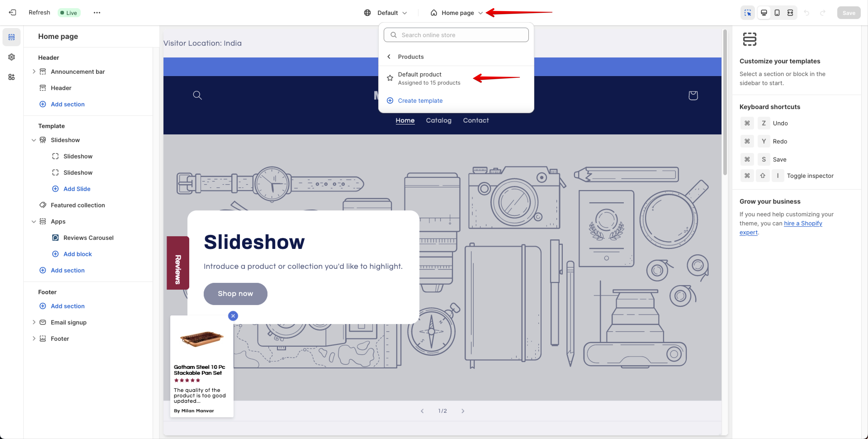Switch to fullscreen preview icon
Viewport: 868px width, 439px height.
(x=790, y=12)
